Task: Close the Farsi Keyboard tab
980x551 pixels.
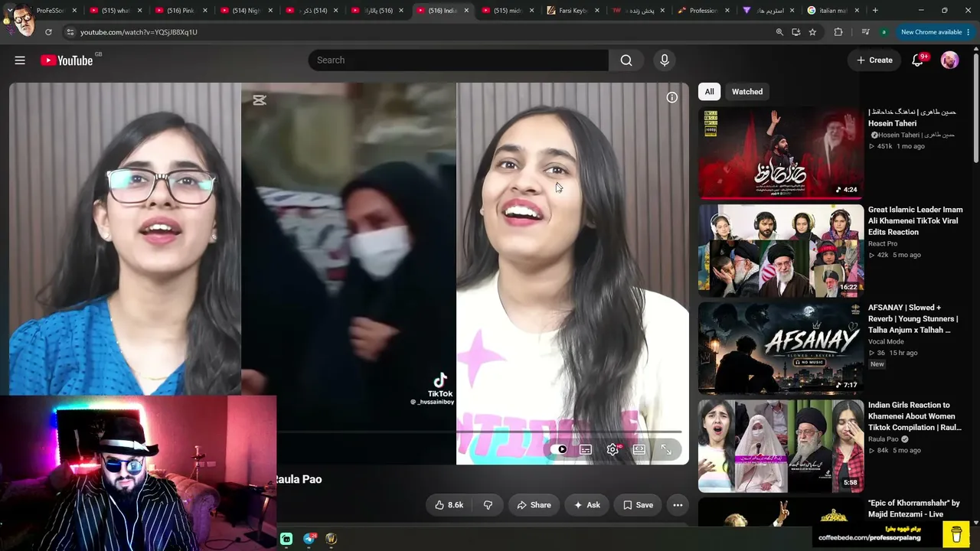Action: [x=596, y=11]
